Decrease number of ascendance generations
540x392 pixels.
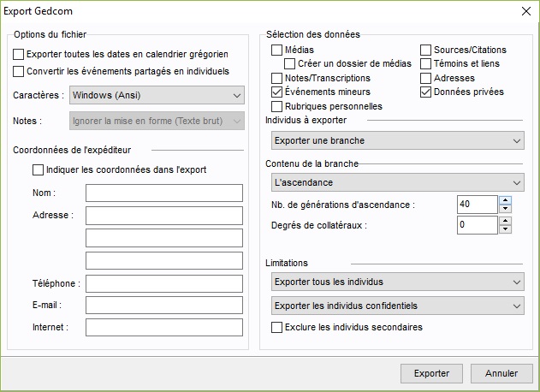point(505,209)
